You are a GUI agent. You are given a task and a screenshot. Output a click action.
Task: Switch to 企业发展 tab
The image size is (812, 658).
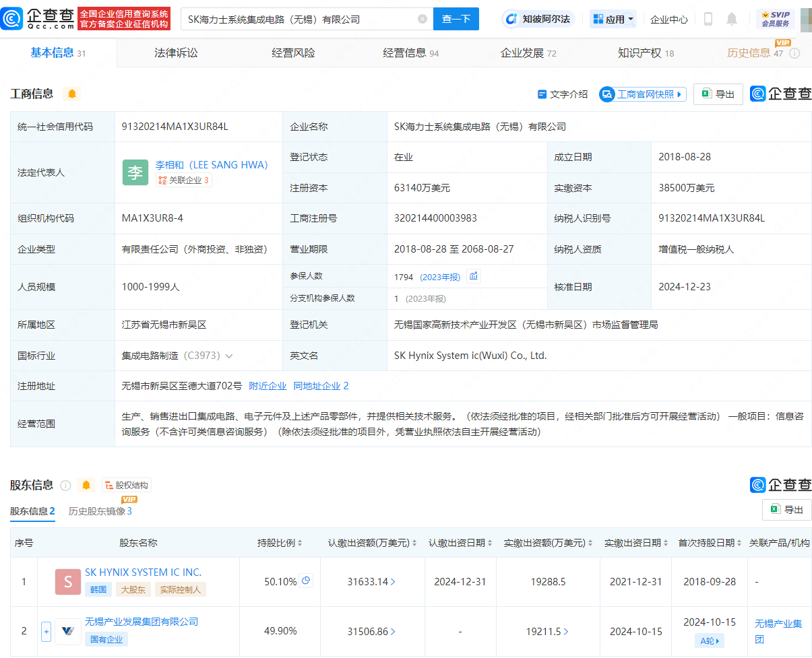(528, 53)
